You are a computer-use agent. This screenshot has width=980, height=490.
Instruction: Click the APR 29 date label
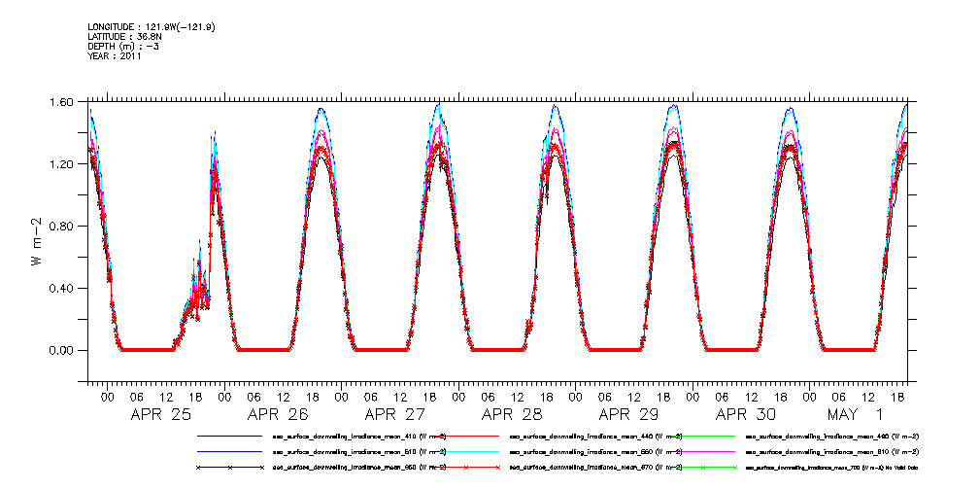pos(626,413)
